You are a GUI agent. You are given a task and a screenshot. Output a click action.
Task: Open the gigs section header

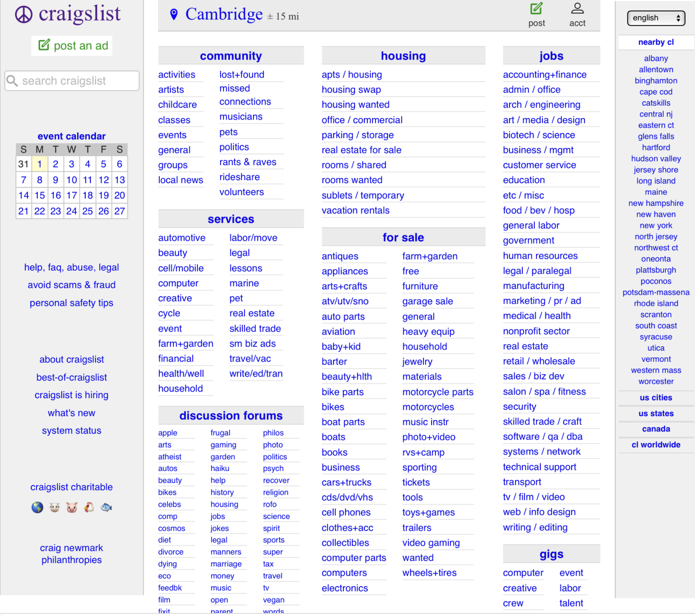(551, 554)
